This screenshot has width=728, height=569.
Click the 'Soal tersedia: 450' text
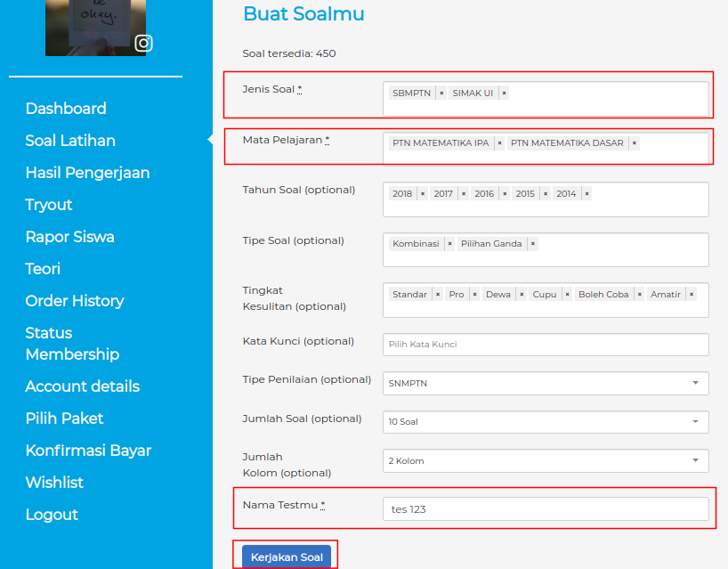(x=289, y=53)
